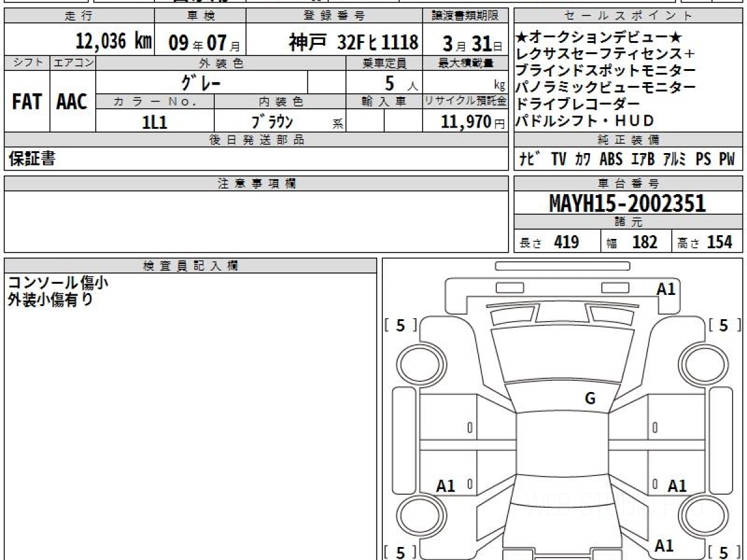Click the A1 mark on the right rear door

coord(677,486)
